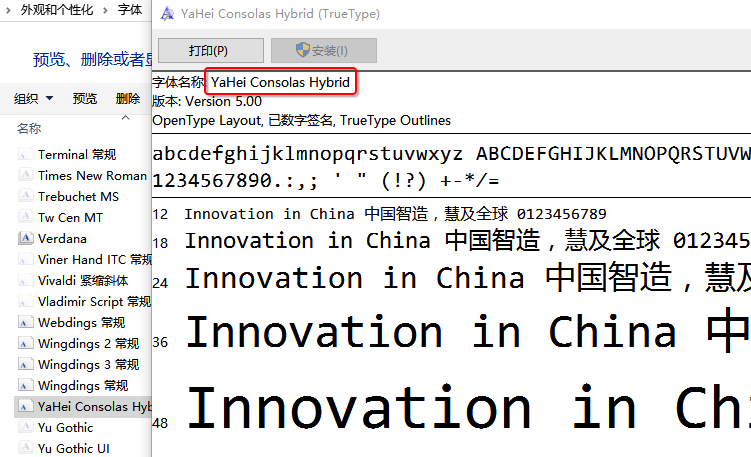The height and width of the screenshot is (457, 751).
Task: Click the font viewer title bar icon
Action: [x=167, y=13]
